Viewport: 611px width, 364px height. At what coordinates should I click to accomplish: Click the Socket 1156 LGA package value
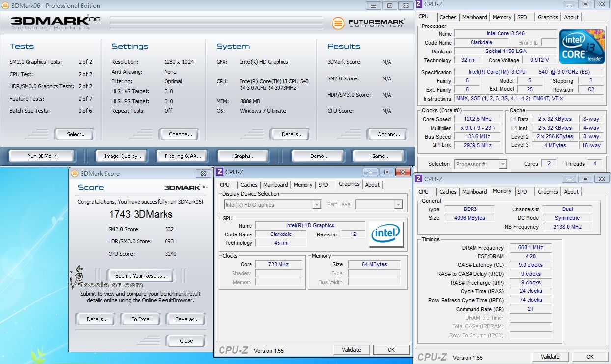(x=505, y=52)
